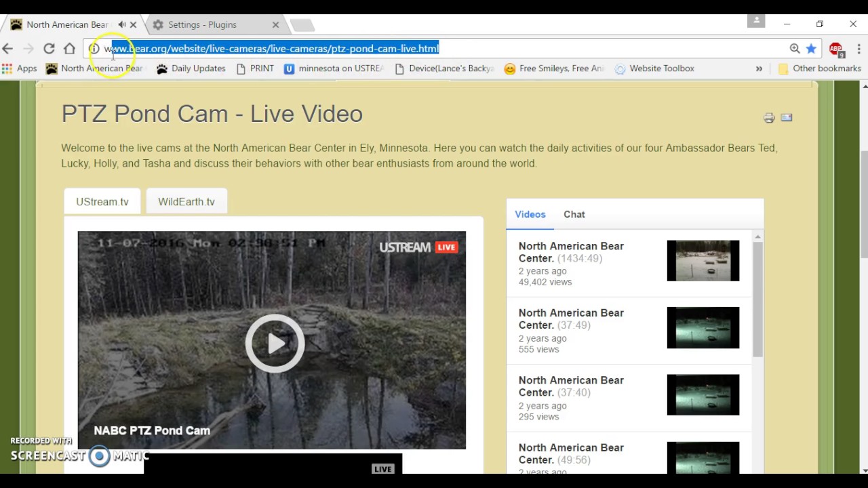The image size is (868, 488).
Task: Open the AdBlock extension icon
Action: click(836, 49)
